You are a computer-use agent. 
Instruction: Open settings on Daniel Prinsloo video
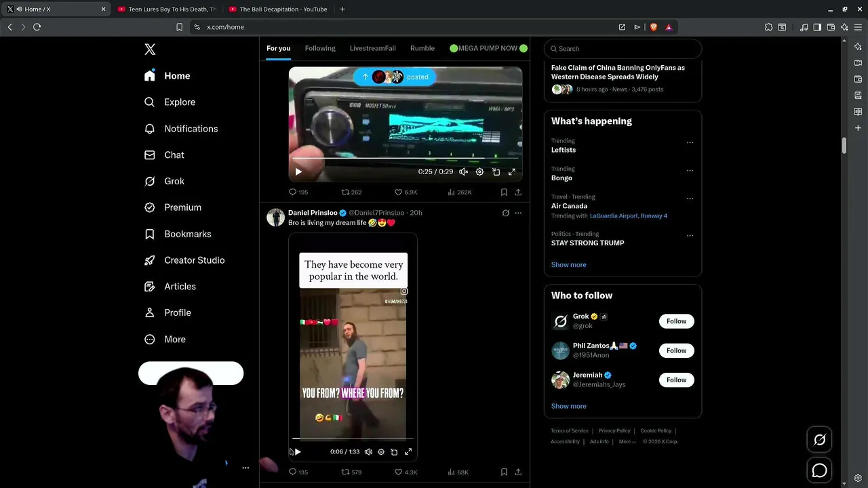coord(381,452)
